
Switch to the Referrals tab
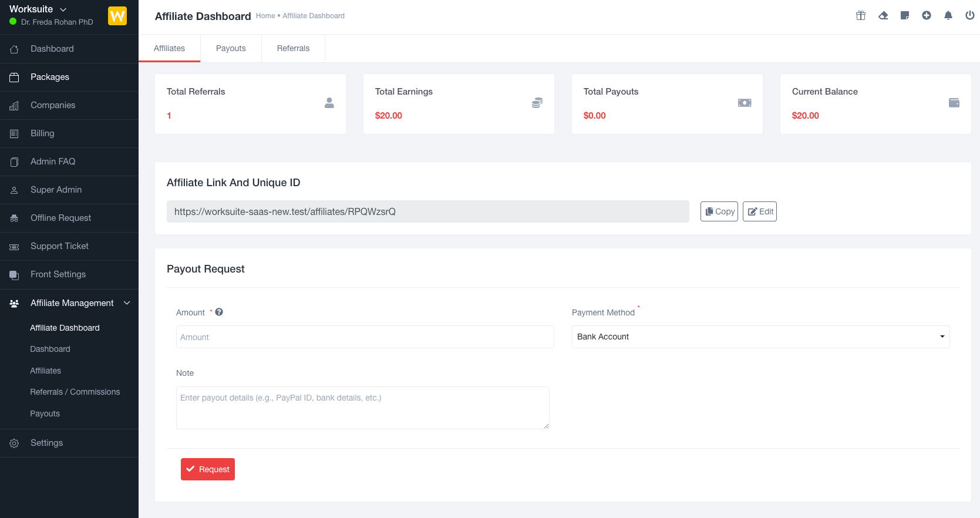pyautogui.click(x=293, y=48)
